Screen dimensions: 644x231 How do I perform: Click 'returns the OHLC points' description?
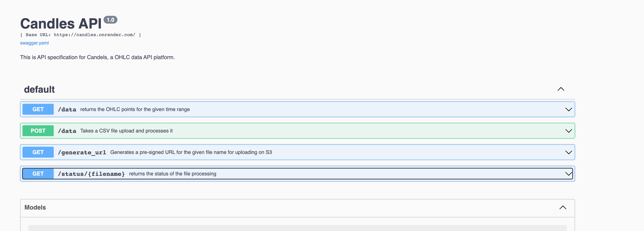coord(135,109)
